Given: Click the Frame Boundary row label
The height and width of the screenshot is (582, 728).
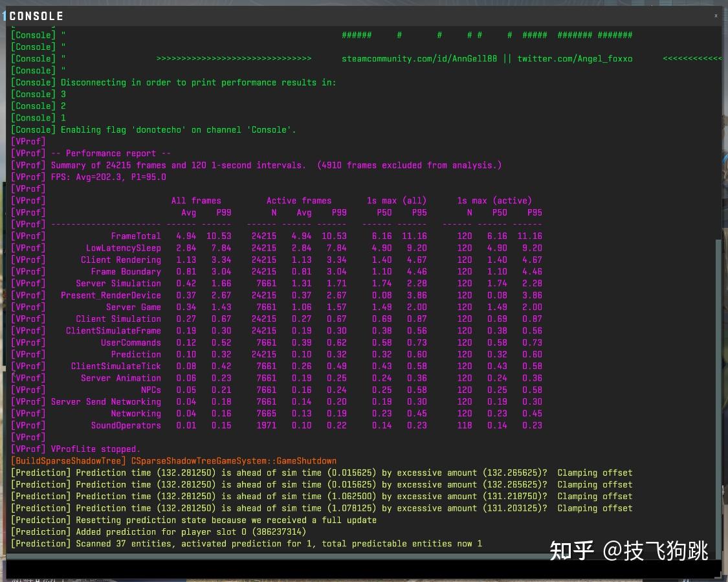Looking at the screenshot, I should point(126,272).
